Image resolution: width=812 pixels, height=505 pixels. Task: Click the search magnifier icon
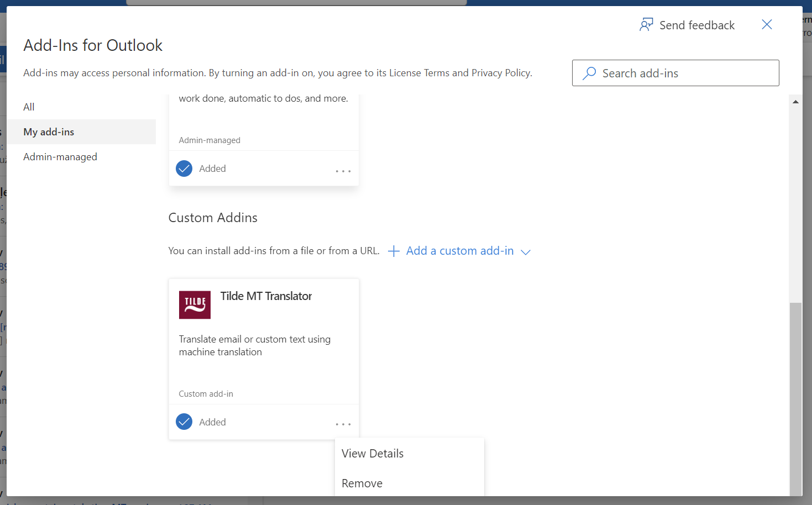coord(589,73)
